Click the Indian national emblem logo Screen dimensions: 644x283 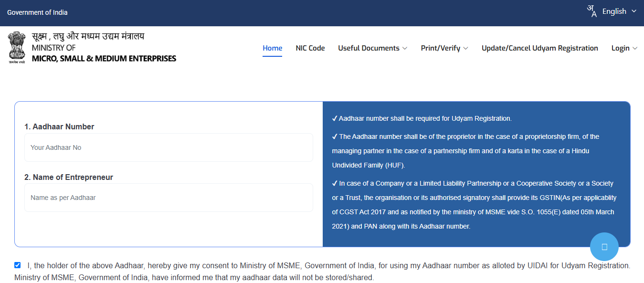click(x=17, y=48)
